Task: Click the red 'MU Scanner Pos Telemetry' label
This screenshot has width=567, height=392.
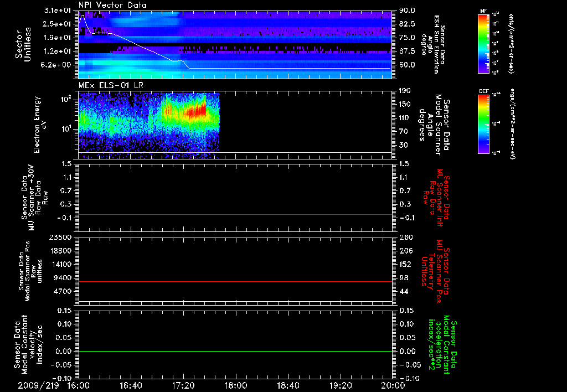Action: (x=435, y=271)
